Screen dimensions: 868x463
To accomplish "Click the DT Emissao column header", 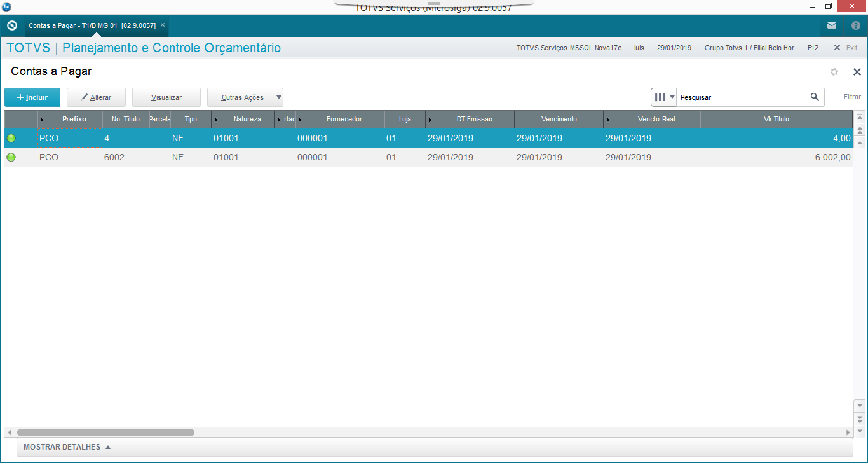I will (x=470, y=119).
